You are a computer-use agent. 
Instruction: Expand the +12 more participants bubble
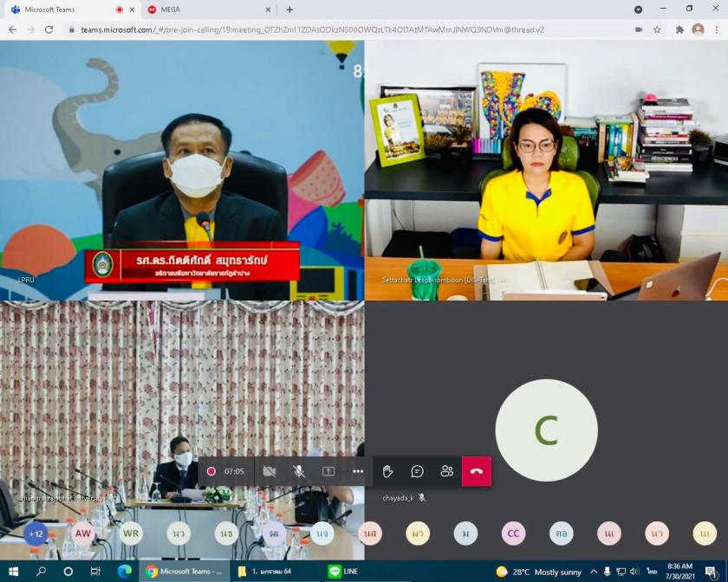pyautogui.click(x=36, y=533)
